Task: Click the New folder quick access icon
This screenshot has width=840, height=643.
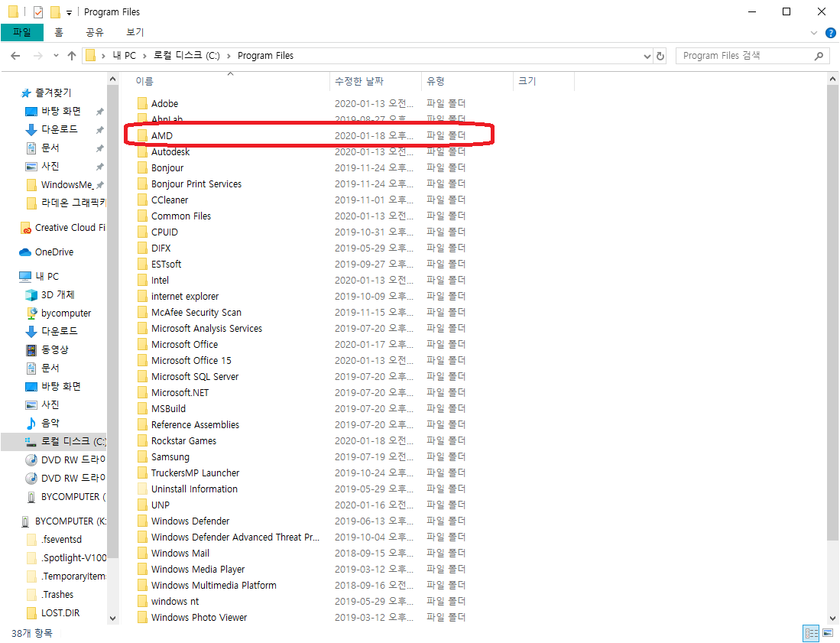Action: 55,11
